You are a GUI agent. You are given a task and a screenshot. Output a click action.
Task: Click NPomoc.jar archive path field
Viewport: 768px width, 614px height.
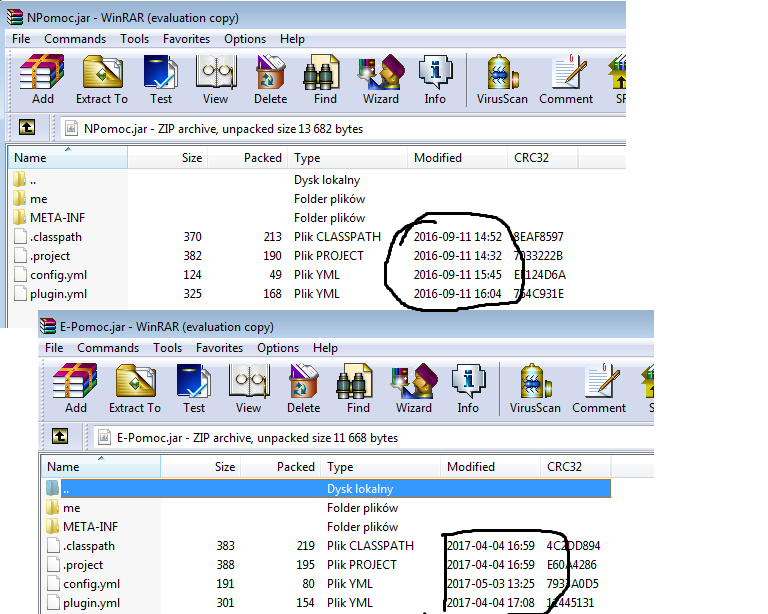pyautogui.click(x=343, y=129)
